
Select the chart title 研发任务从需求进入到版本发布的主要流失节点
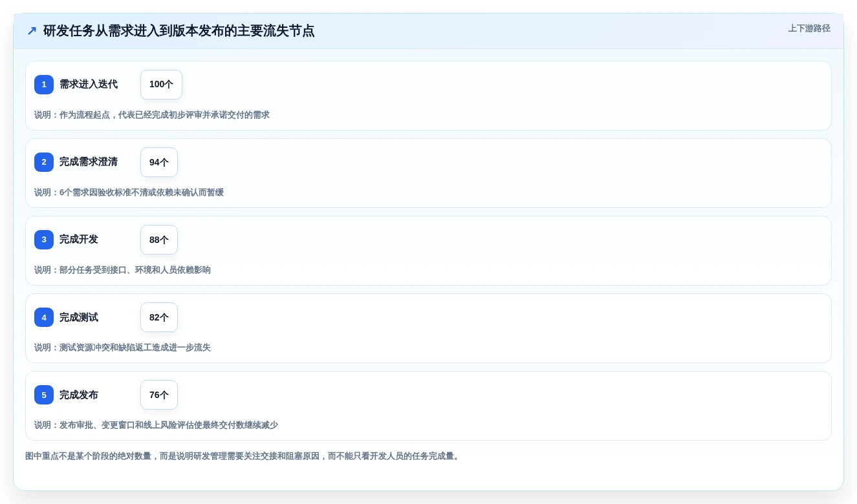(x=179, y=31)
